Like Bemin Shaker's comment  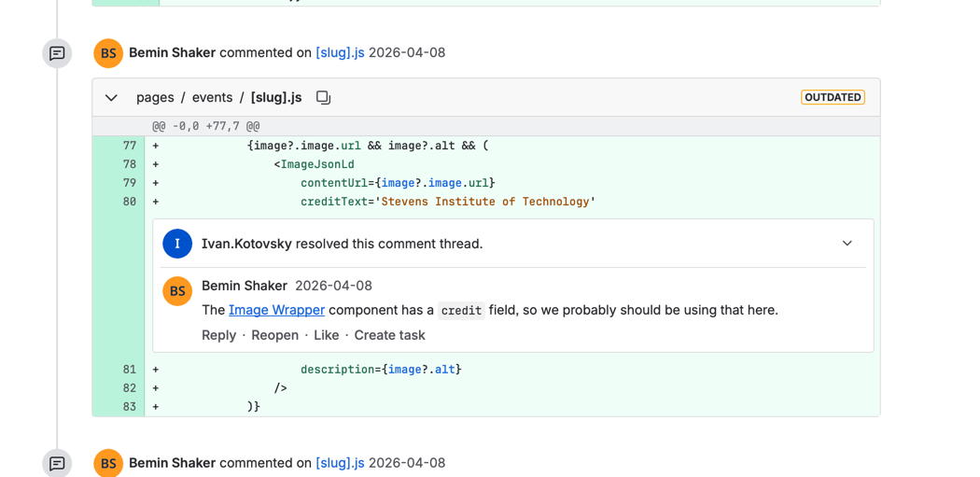[326, 335]
